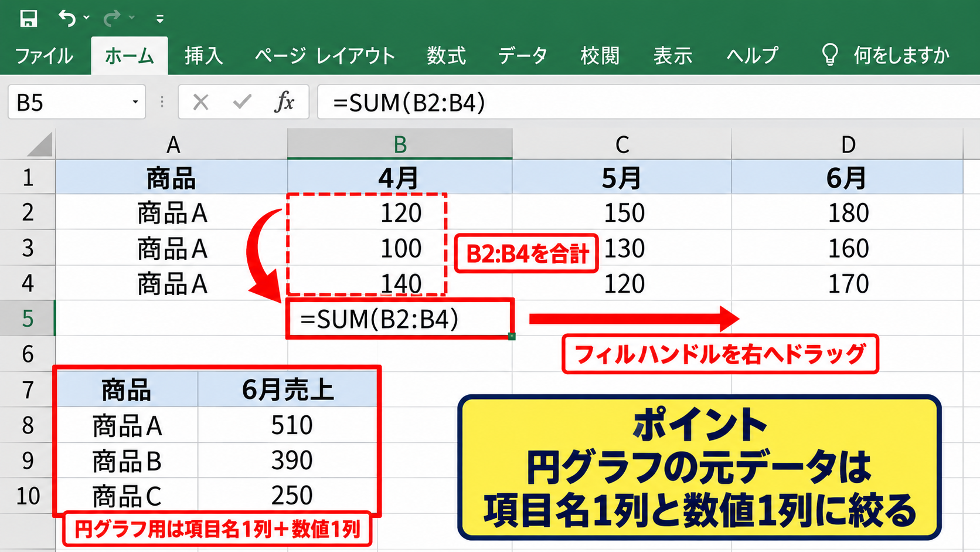
Task: Click the 4月 header cell
Action: click(400, 177)
